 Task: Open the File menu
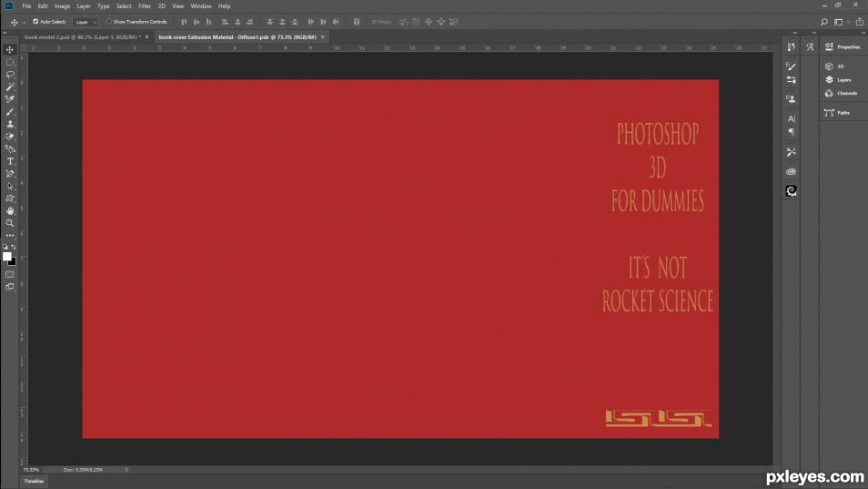pos(26,6)
